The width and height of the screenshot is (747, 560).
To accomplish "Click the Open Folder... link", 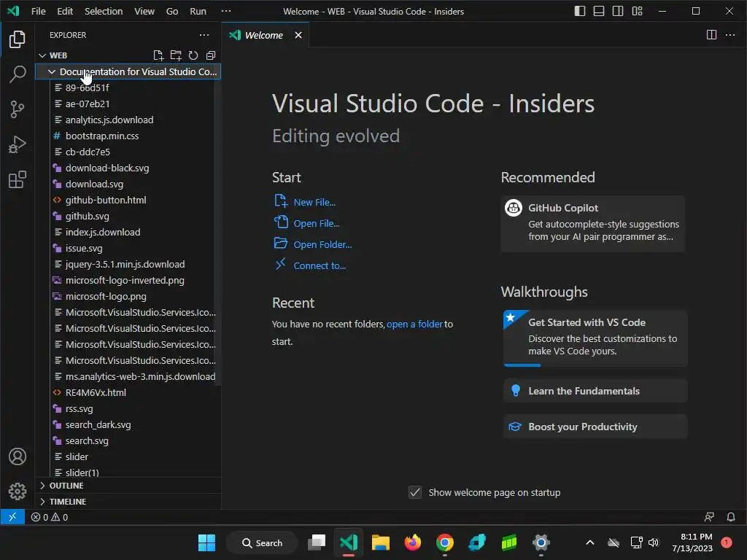I will 322,245.
